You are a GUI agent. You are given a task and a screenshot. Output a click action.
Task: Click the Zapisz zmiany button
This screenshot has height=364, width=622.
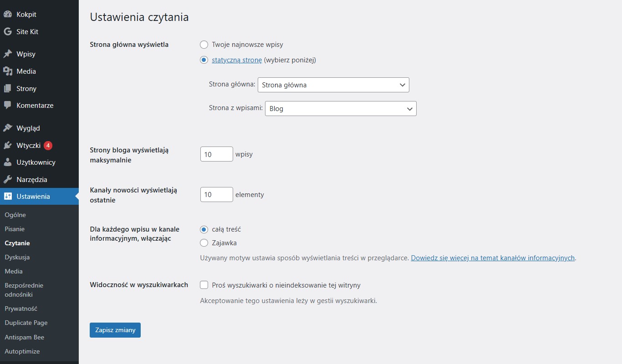[115, 330]
